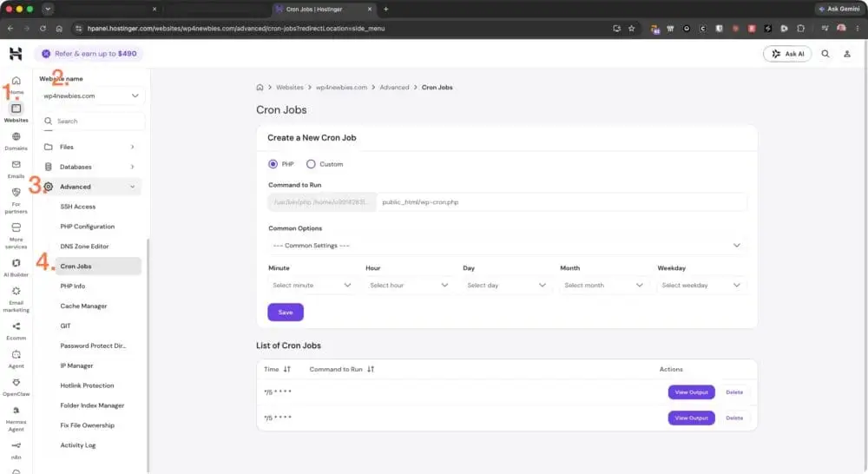Open the user profile icon
The height and width of the screenshot is (474, 868).
click(x=847, y=54)
